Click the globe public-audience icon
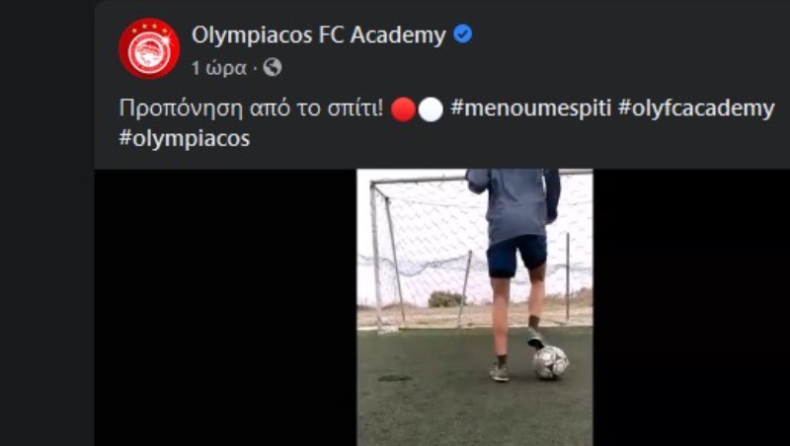The height and width of the screenshot is (446, 790). click(x=272, y=67)
